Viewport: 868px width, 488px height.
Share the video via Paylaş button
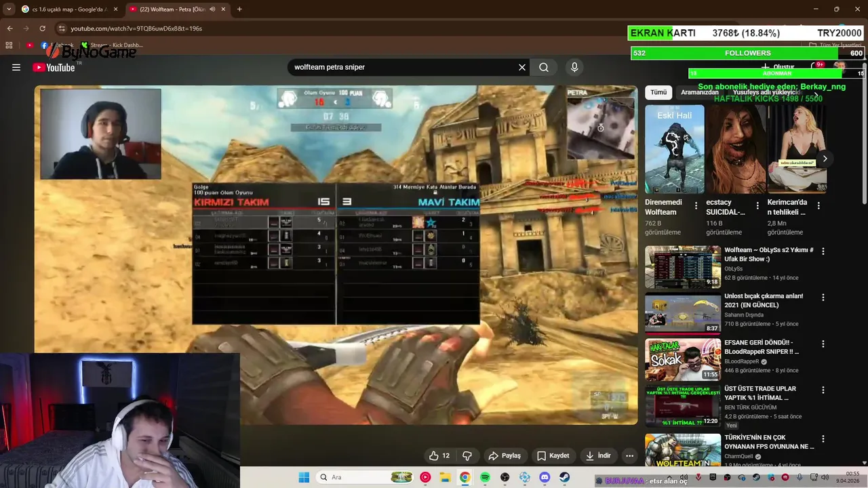point(505,455)
